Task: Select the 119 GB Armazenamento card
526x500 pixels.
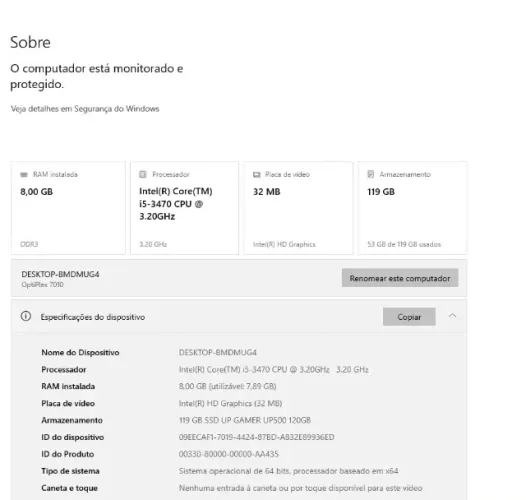Action: click(413, 208)
